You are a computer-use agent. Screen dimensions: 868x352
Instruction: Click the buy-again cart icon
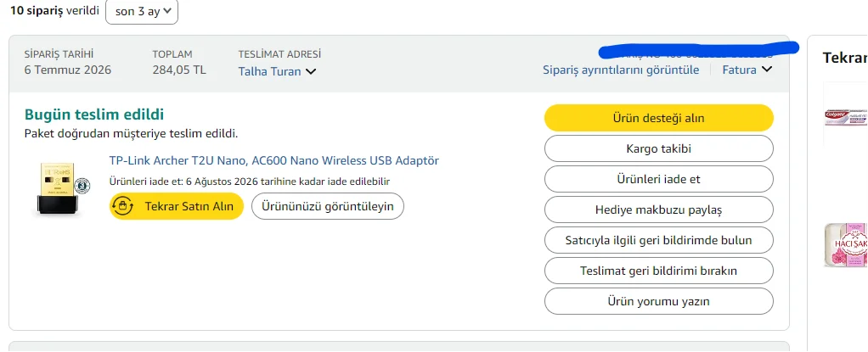coord(123,206)
